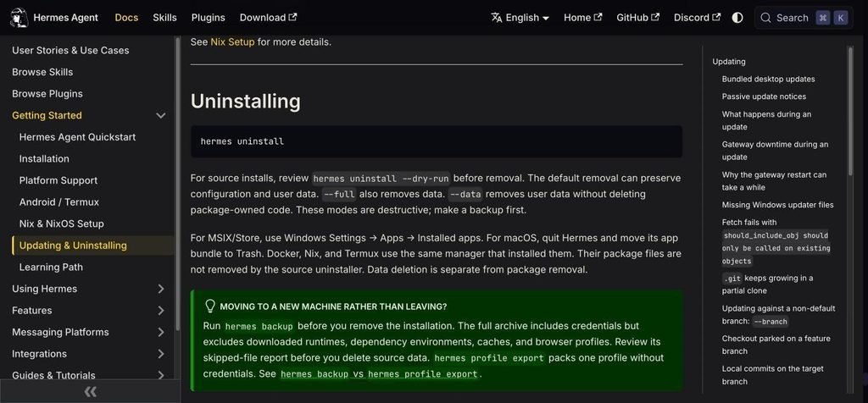Open the Search box
Viewport: 868px width, 403px height.
[804, 18]
